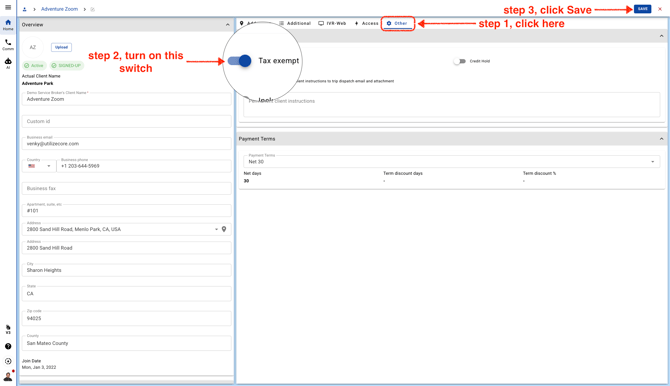The height and width of the screenshot is (386, 670).
Task: Click the Business phone field
Action: [x=144, y=166]
